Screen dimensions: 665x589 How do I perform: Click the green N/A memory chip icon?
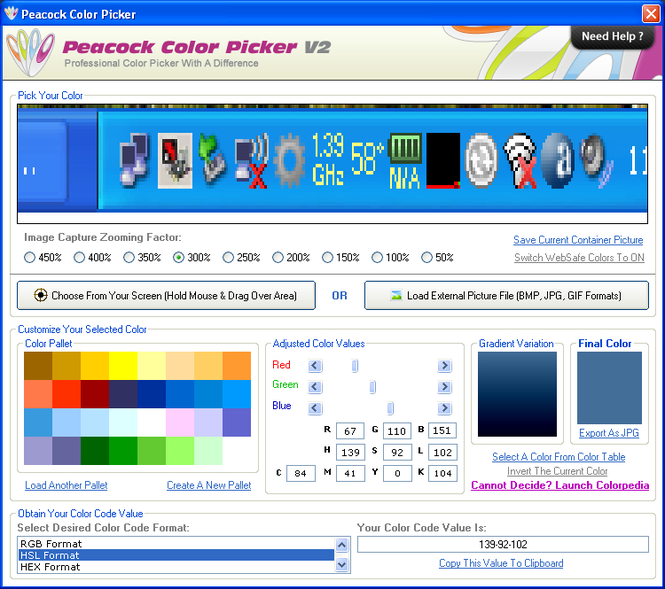pos(405,160)
